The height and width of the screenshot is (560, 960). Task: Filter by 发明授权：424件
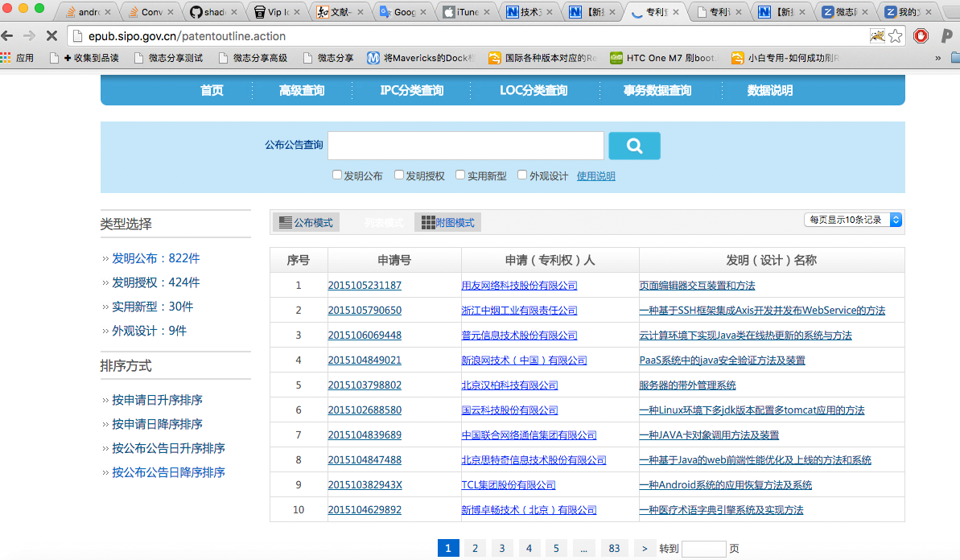click(155, 282)
